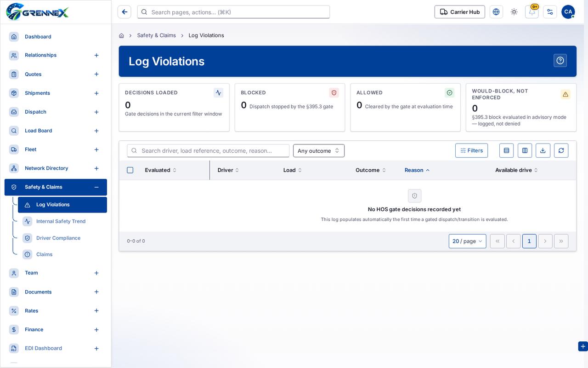Open the language globe icon
The image size is (588, 368).
coord(496,12)
